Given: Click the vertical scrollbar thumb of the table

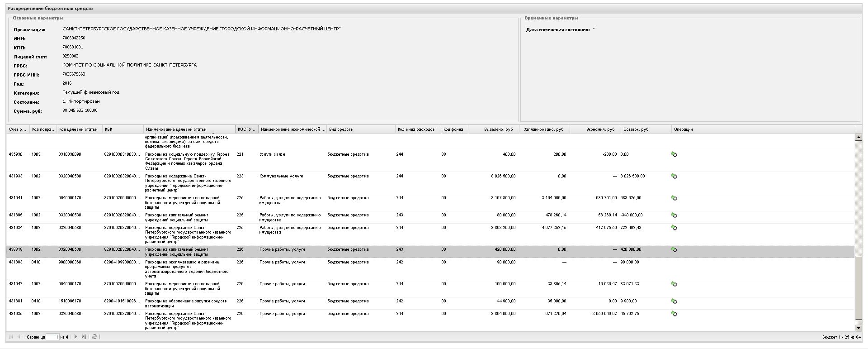Looking at the screenshot, I should (859, 287).
